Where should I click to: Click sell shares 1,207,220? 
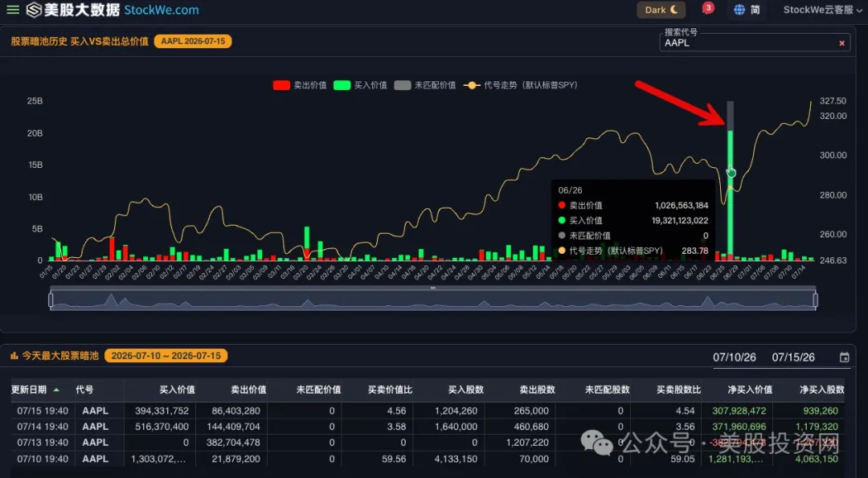pyautogui.click(x=527, y=443)
